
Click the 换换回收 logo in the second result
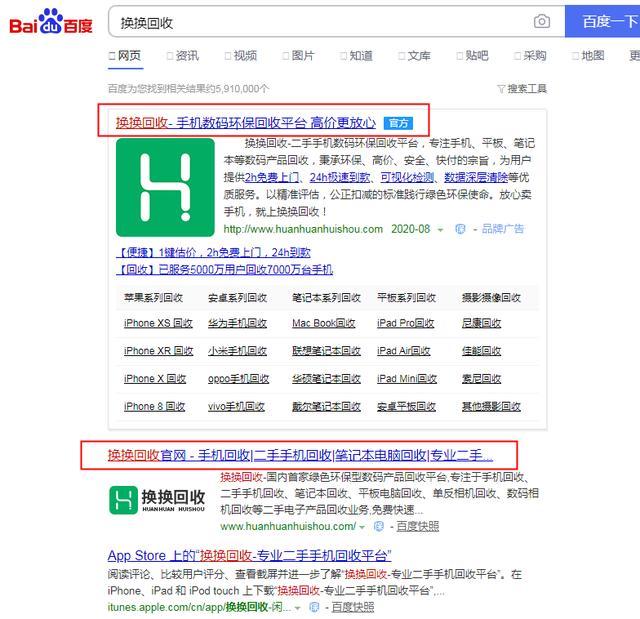tap(157, 499)
